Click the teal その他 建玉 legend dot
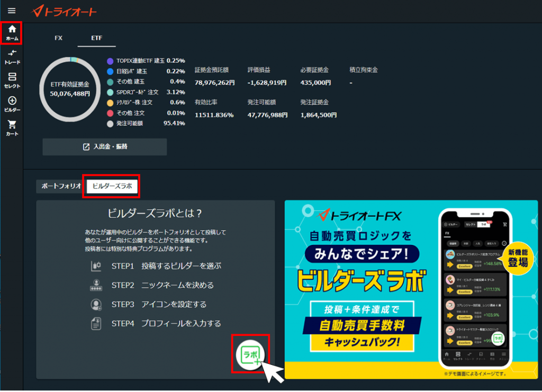 pos(110,82)
